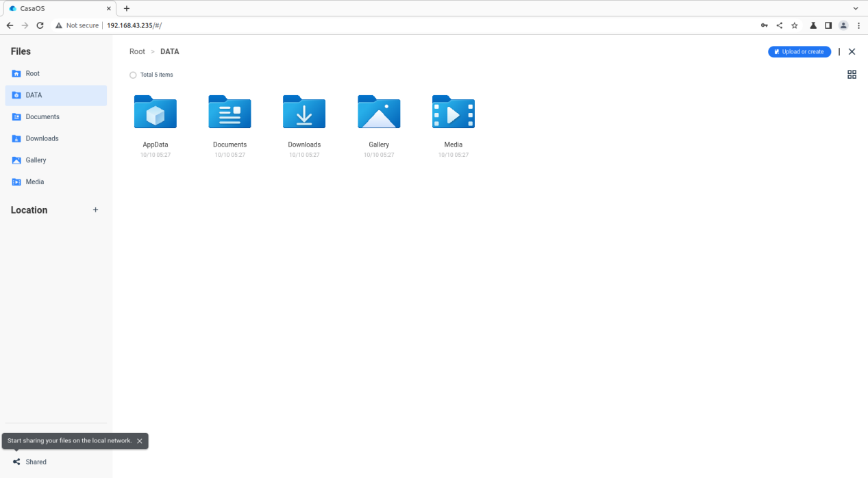This screenshot has width=868, height=478.
Task: Open the Documents folder in file grid
Action: click(x=230, y=112)
